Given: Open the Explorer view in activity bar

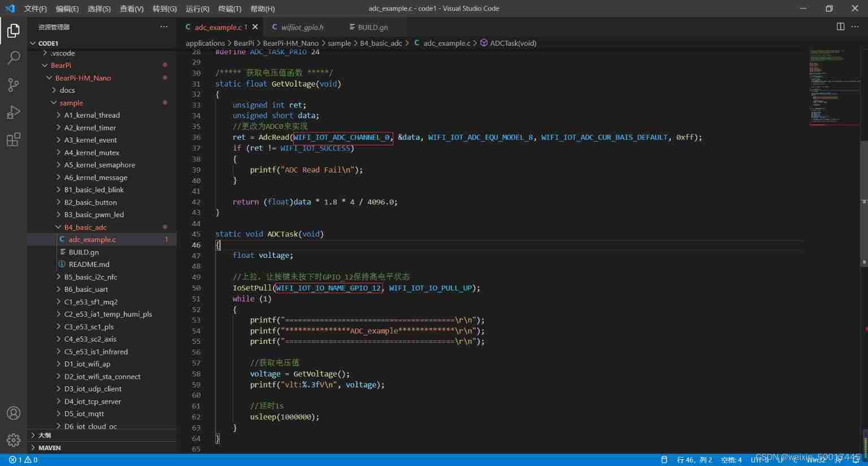Looking at the screenshot, I should pos(14,30).
